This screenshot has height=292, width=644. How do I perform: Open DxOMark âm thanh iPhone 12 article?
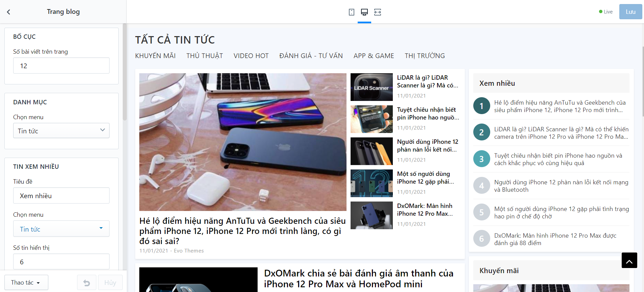click(359, 278)
